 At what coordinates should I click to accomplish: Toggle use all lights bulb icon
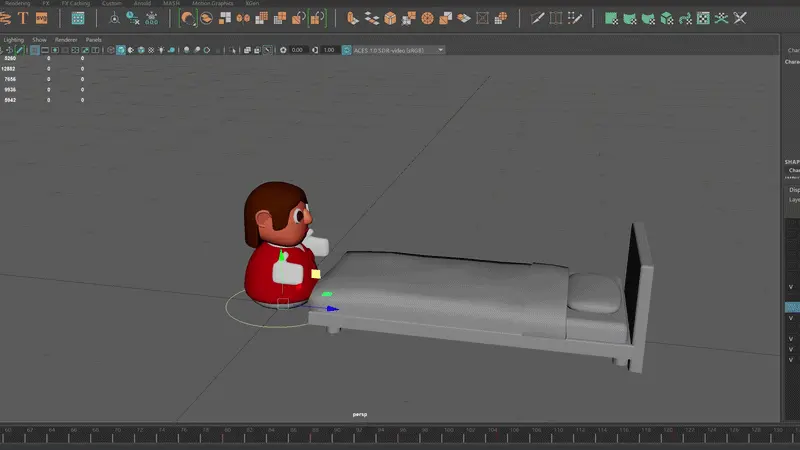pos(161,50)
